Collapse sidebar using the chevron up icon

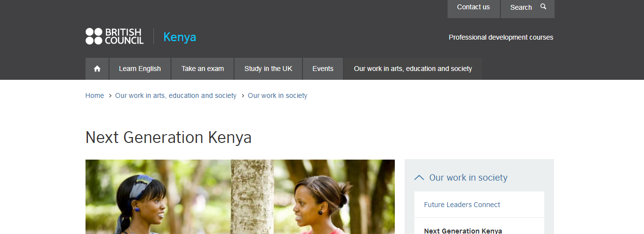[419, 178]
